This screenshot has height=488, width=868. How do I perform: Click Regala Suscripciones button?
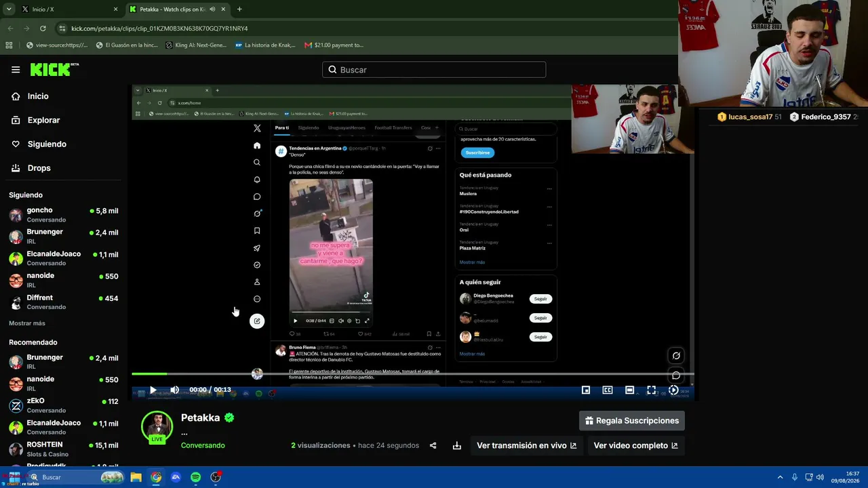point(632,421)
